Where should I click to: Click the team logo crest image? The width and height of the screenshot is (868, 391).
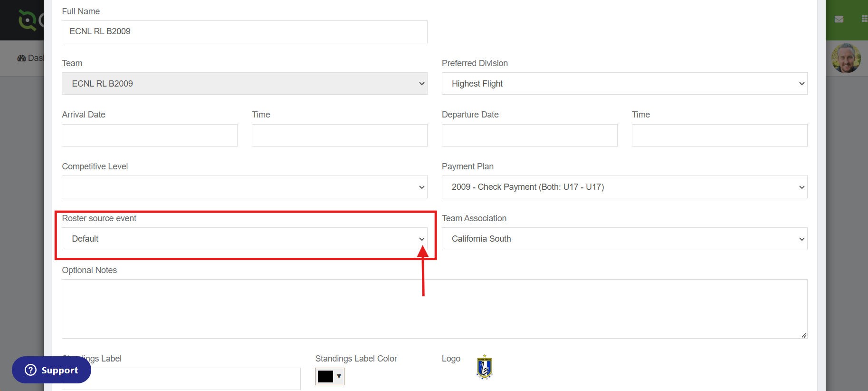[x=485, y=367]
